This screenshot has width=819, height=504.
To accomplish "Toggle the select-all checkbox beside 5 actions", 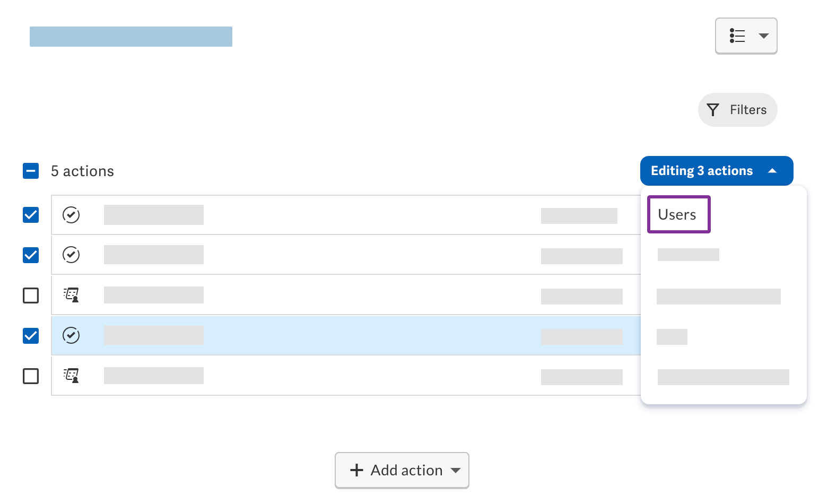I will click(x=31, y=171).
